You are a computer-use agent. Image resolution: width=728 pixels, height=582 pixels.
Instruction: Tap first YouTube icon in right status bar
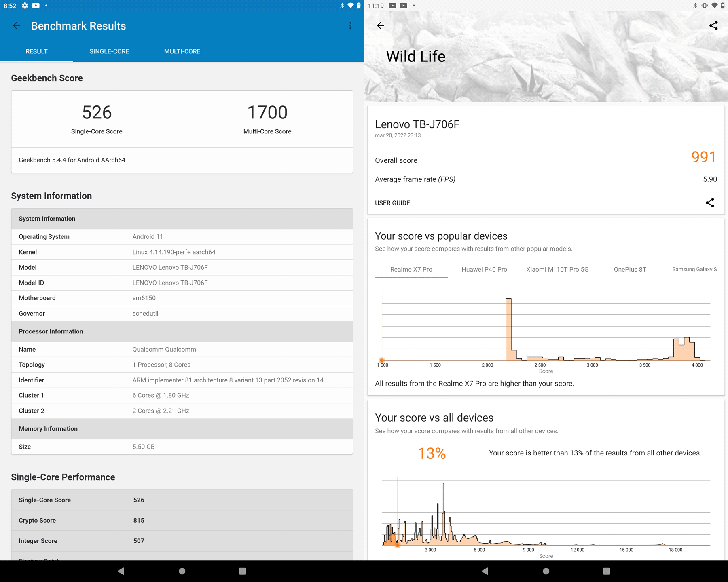392,6
